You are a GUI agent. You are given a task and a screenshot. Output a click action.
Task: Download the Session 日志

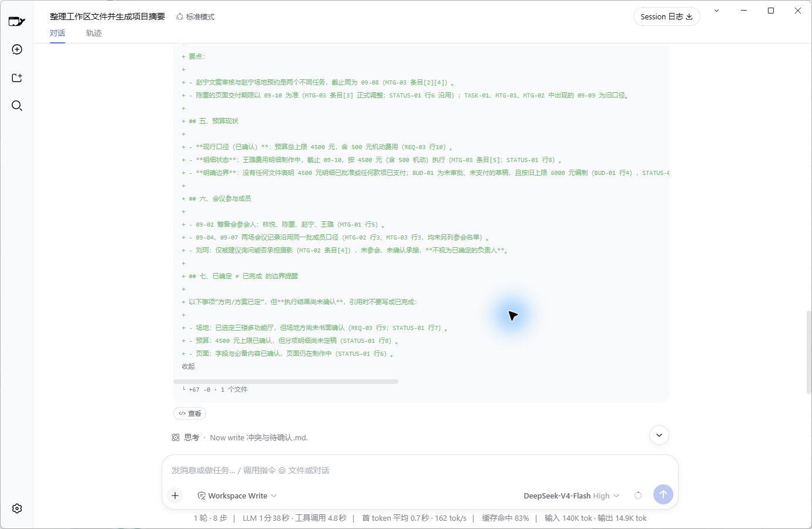pos(666,16)
